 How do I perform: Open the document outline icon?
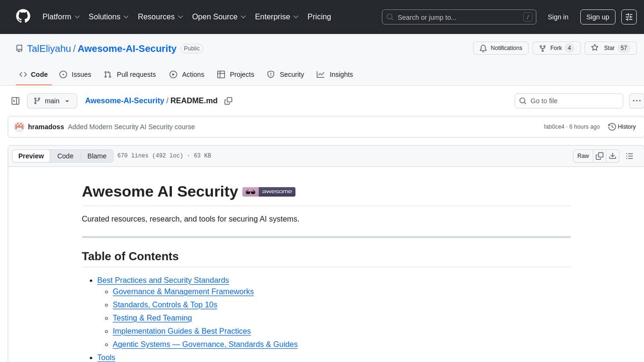tap(629, 156)
